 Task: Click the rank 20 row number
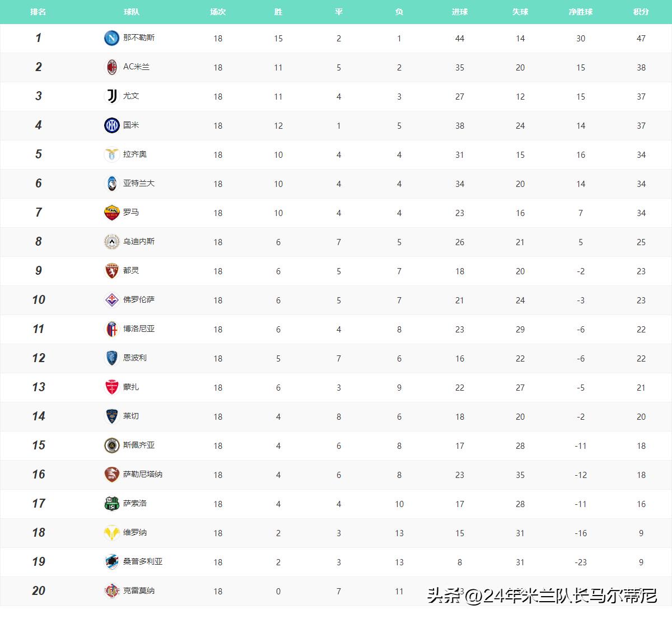[38, 590]
